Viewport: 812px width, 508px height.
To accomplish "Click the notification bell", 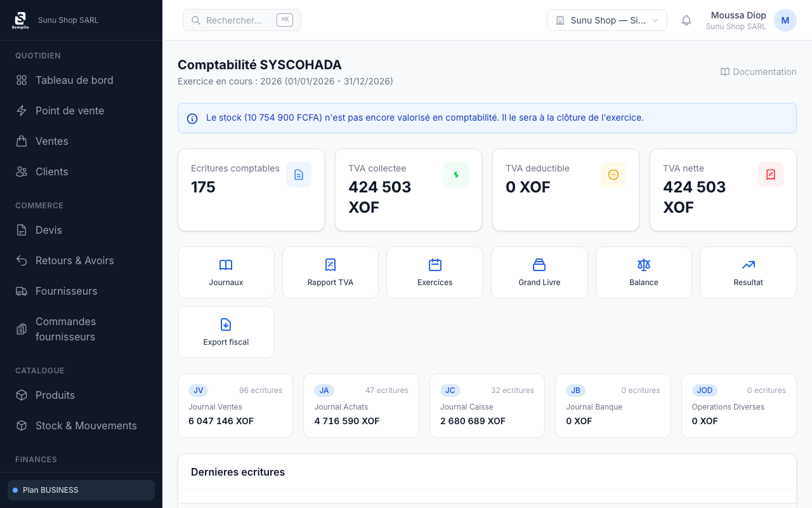I will click(x=686, y=20).
